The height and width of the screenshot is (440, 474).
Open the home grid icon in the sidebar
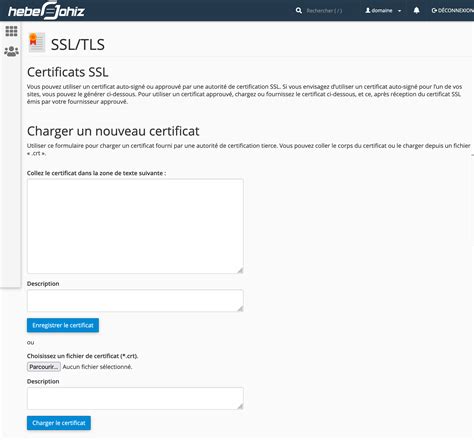point(11,31)
